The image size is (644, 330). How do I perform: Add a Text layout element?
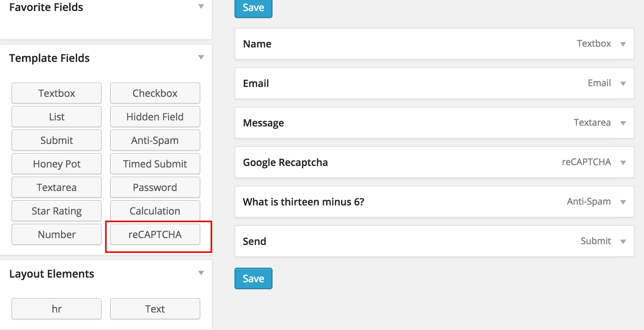155,309
